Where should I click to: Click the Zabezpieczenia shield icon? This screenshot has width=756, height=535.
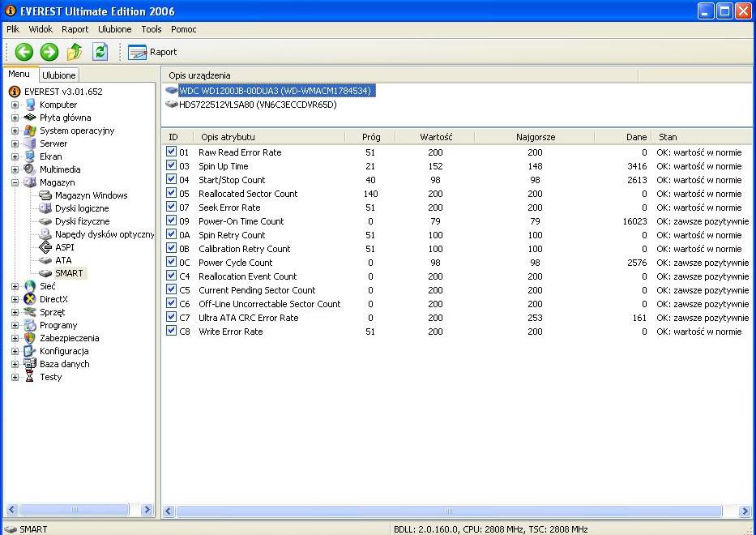coord(31,338)
